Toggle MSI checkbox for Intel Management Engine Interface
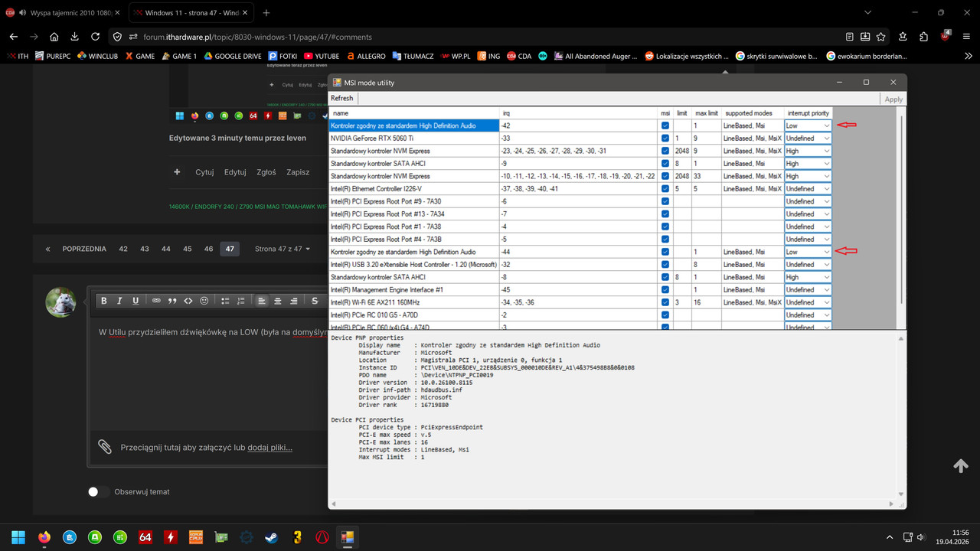This screenshot has width=980, height=551. [x=665, y=289]
